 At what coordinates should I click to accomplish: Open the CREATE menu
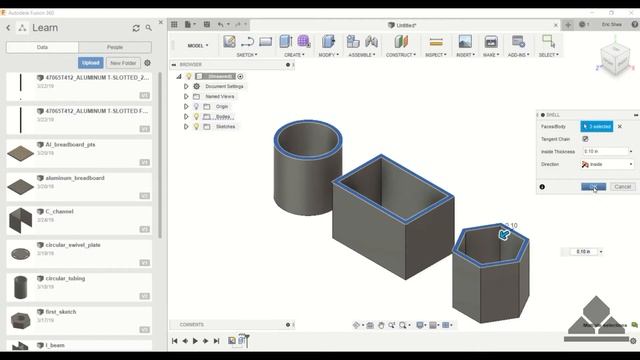[x=294, y=55]
